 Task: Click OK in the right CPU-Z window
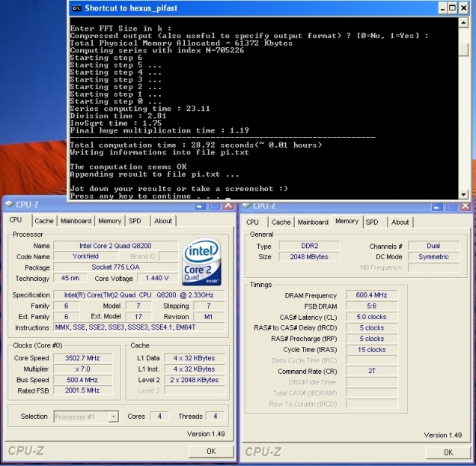(x=448, y=453)
